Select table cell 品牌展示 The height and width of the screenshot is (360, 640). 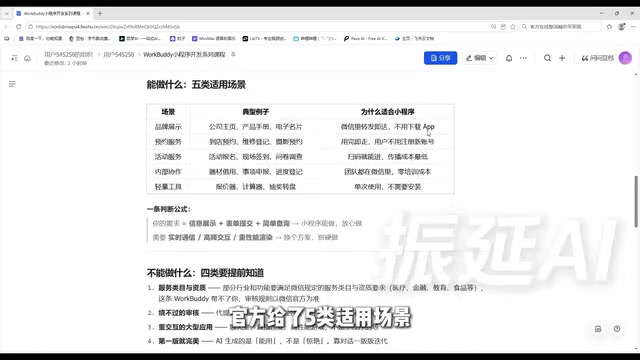click(168, 127)
